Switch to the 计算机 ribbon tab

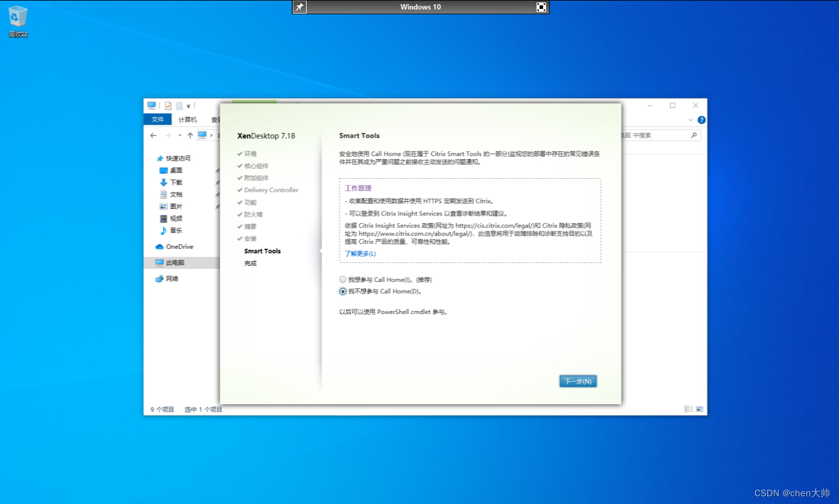(188, 119)
